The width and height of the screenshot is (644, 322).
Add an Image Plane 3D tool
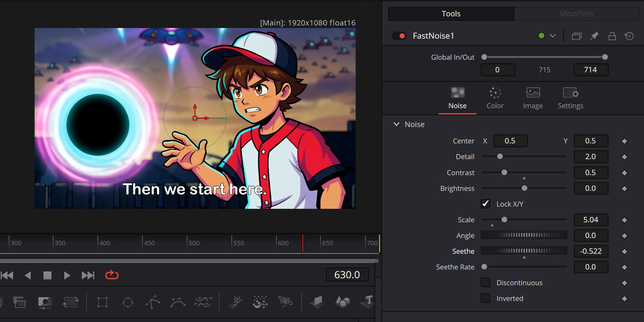[318, 302]
